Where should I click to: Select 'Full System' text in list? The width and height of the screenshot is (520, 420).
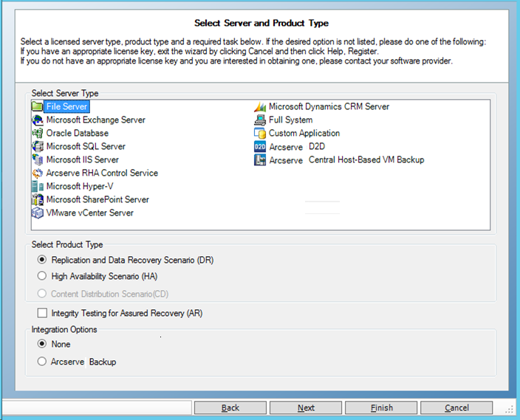(x=290, y=120)
